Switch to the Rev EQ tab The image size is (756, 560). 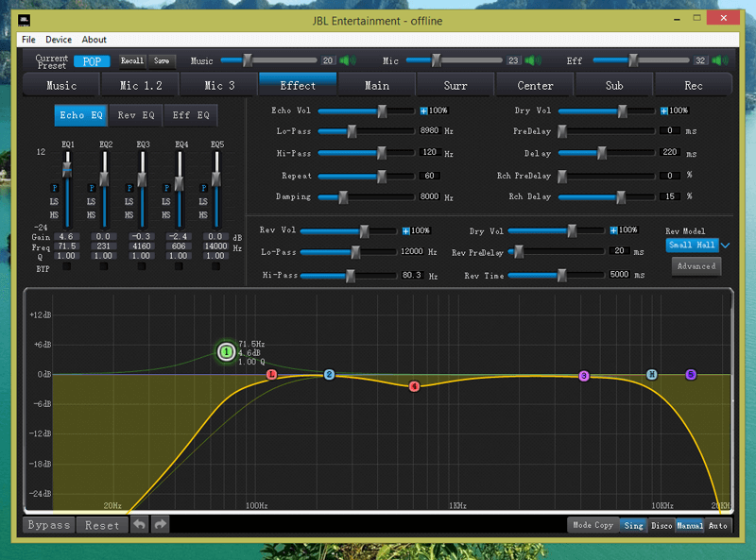pyautogui.click(x=136, y=115)
